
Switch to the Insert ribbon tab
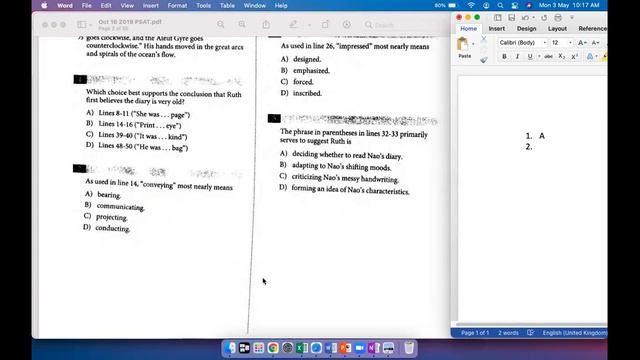pos(496,29)
